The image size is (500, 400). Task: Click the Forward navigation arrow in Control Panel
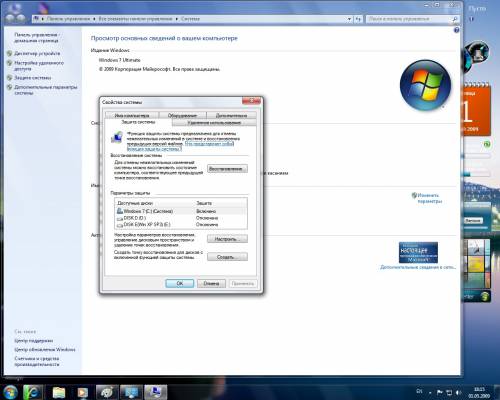point(21,18)
